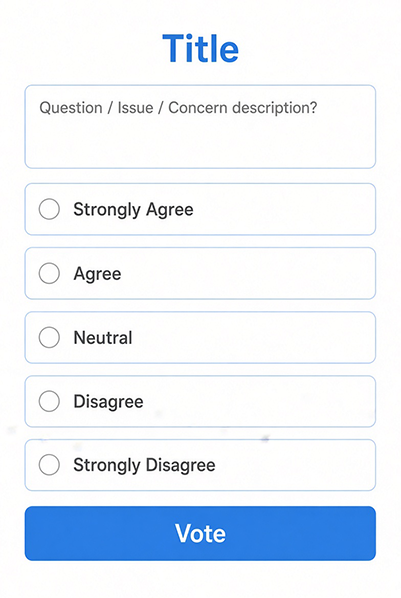Click the empty space in the Neutral option card
The height and width of the screenshot is (598, 401).
(254, 338)
